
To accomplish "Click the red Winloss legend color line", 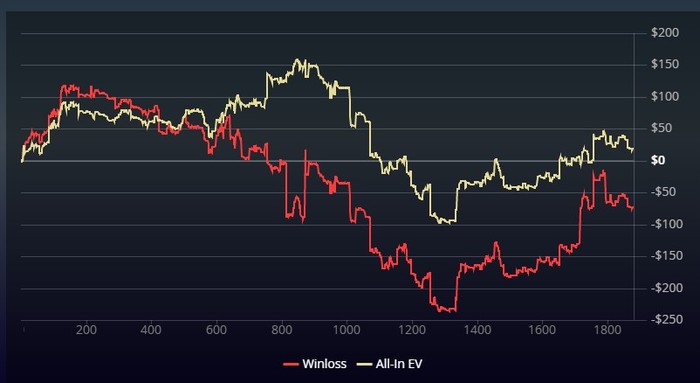I will [291, 364].
